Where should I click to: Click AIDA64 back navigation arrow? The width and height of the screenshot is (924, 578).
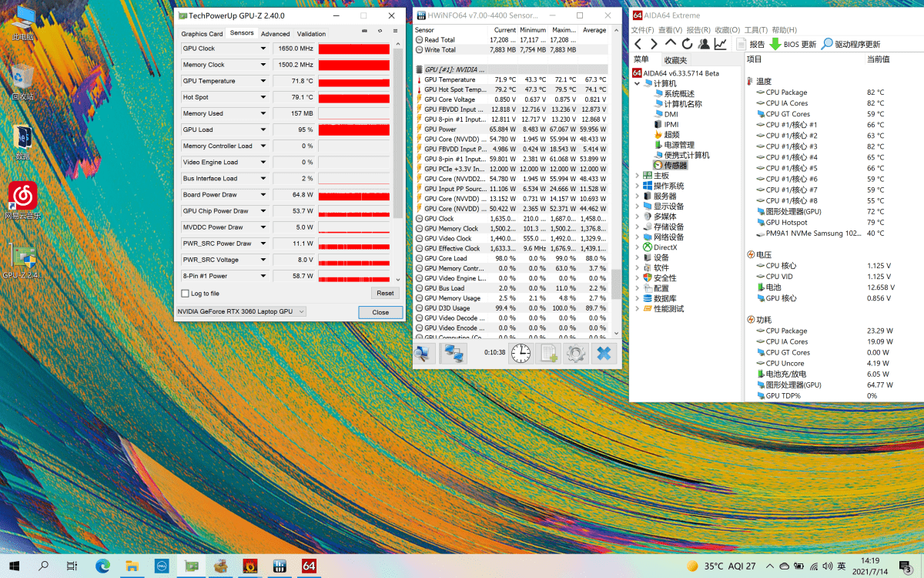[638, 44]
